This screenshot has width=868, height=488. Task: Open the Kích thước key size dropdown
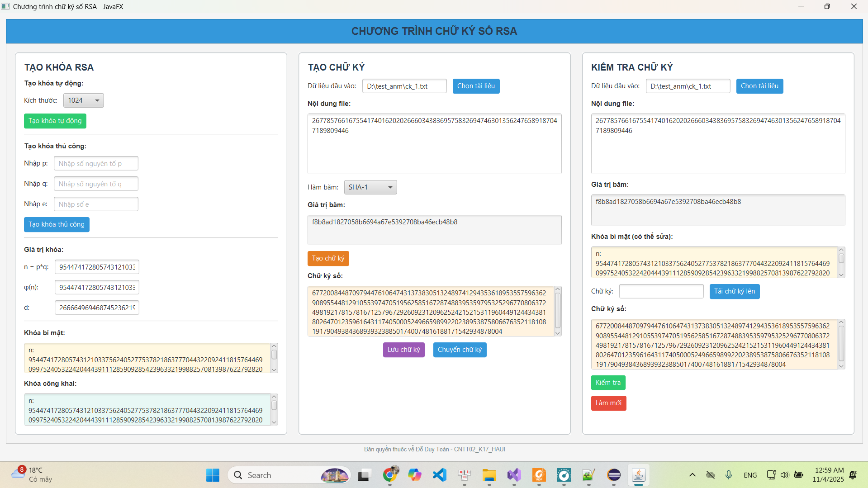pyautogui.click(x=84, y=100)
